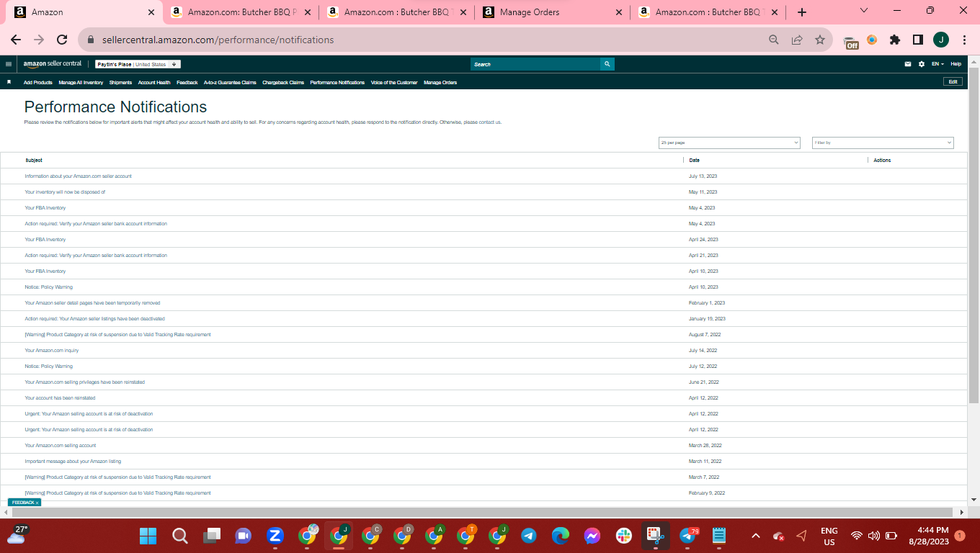Click the page vertical scrollbar thumb
Image resolution: width=980 pixels, height=553 pixels.
point(974,235)
